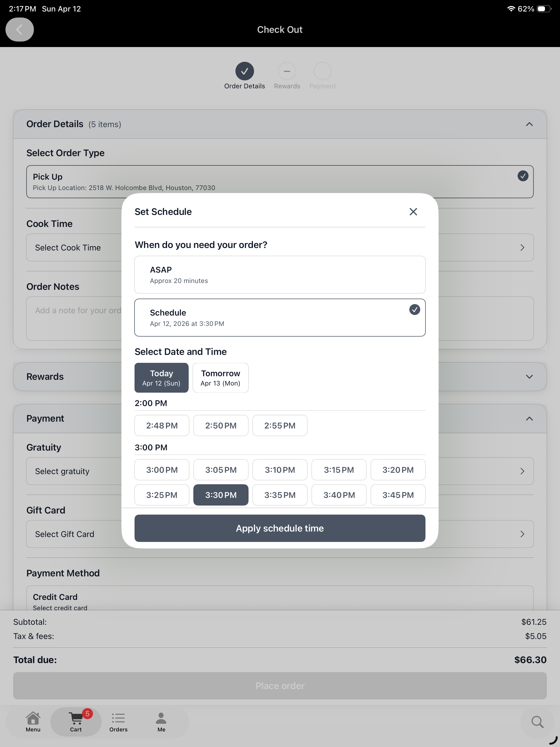Click the Tax & fees amount $5.05

point(536,636)
